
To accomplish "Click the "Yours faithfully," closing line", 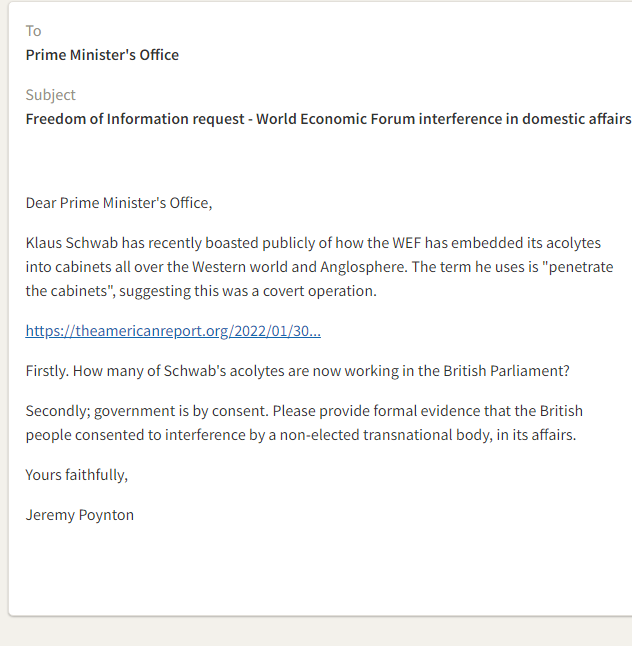I will click(77, 475).
